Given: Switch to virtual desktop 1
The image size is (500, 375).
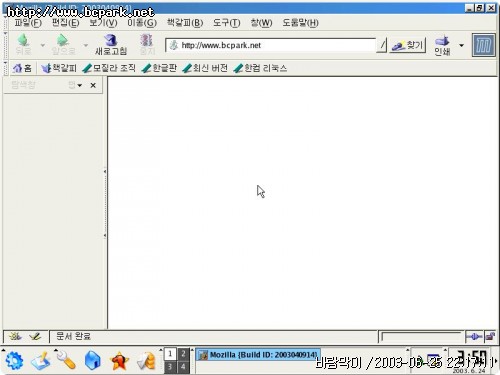Looking at the screenshot, I should [x=170, y=354].
